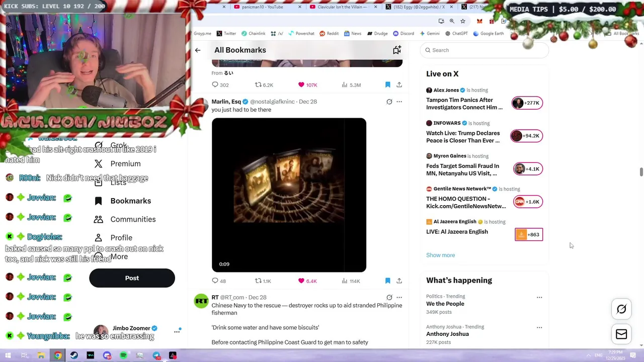Viewport: 644px width, 362px height.
Task: Join Myron Gaines live +4.1K button
Action: 528,169
